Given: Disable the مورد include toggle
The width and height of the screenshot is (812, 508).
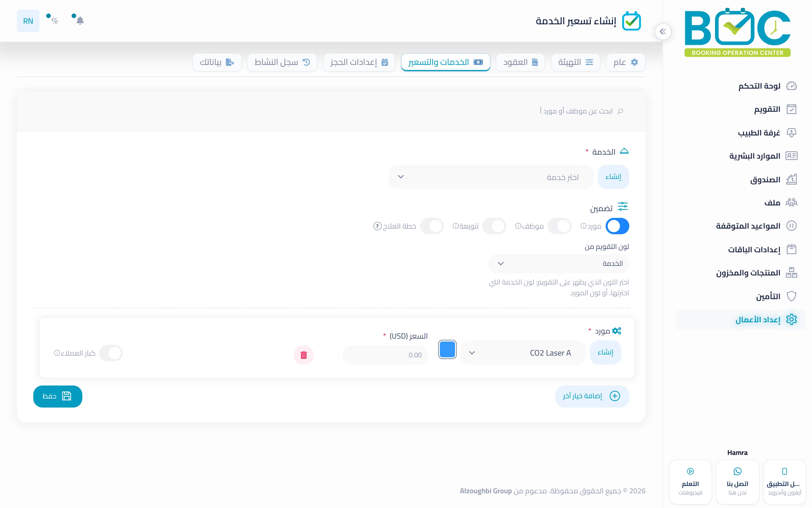Looking at the screenshot, I should pyautogui.click(x=617, y=226).
